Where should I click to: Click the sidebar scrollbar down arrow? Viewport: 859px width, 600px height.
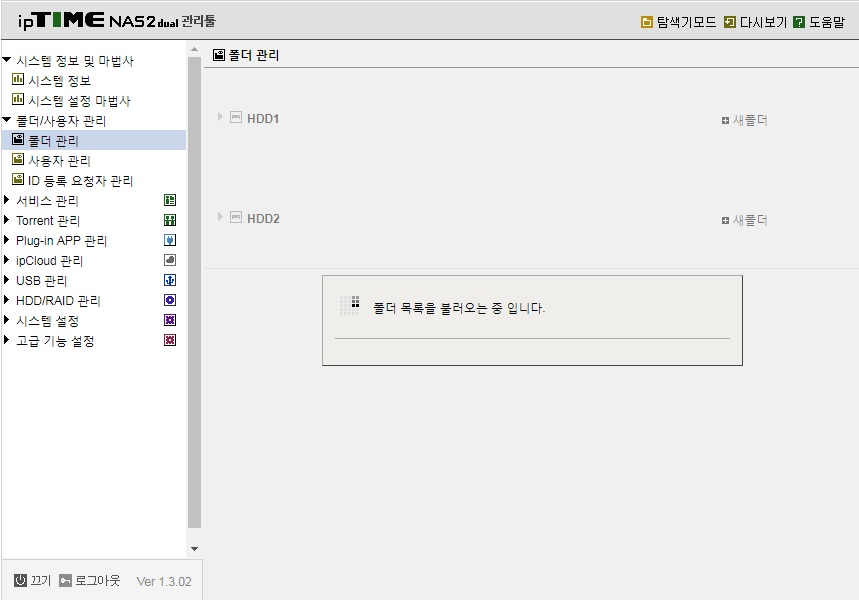pyautogui.click(x=194, y=548)
